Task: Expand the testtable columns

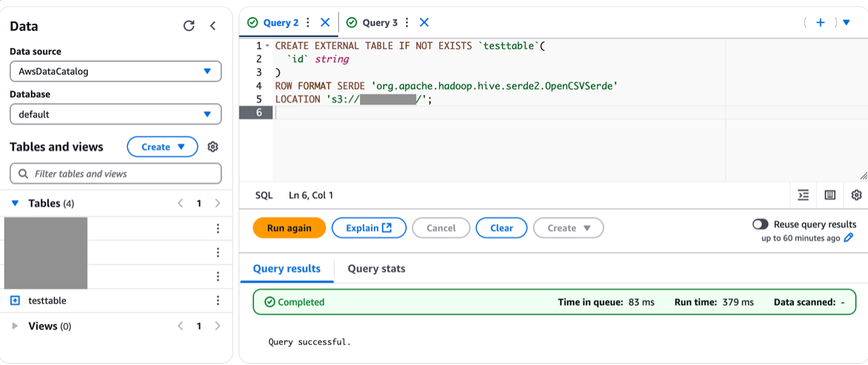Action: click(15, 301)
